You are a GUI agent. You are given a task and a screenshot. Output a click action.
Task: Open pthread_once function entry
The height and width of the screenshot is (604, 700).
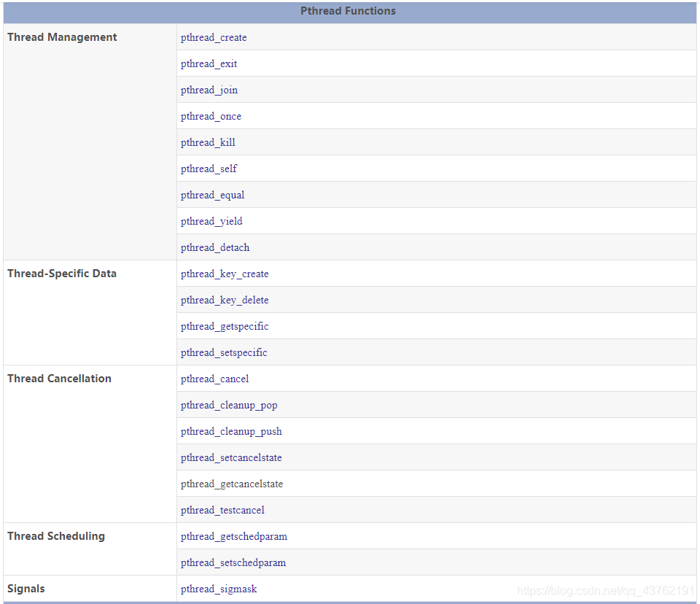(x=211, y=117)
